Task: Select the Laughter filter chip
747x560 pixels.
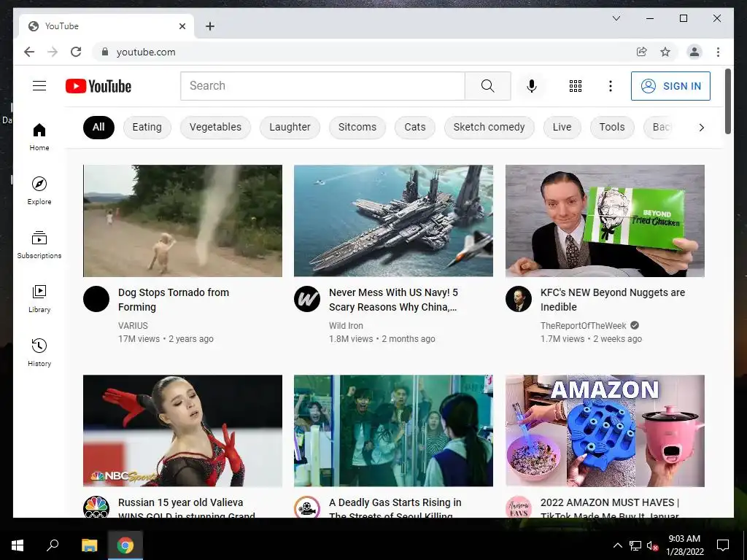Action: [290, 127]
